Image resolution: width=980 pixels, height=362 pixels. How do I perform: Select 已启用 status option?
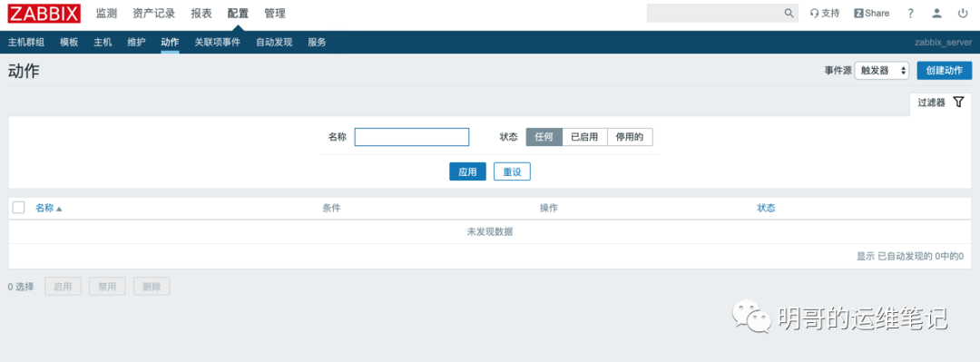pyautogui.click(x=585, y=137)
